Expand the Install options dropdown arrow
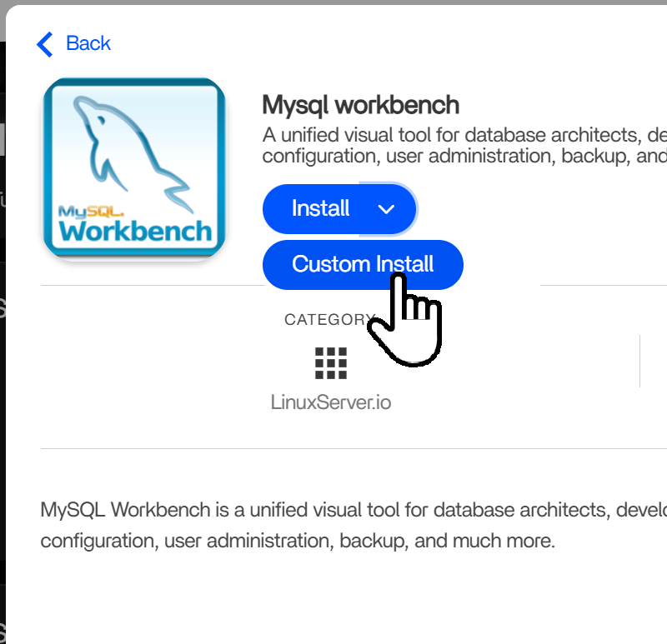 point(386,209)
